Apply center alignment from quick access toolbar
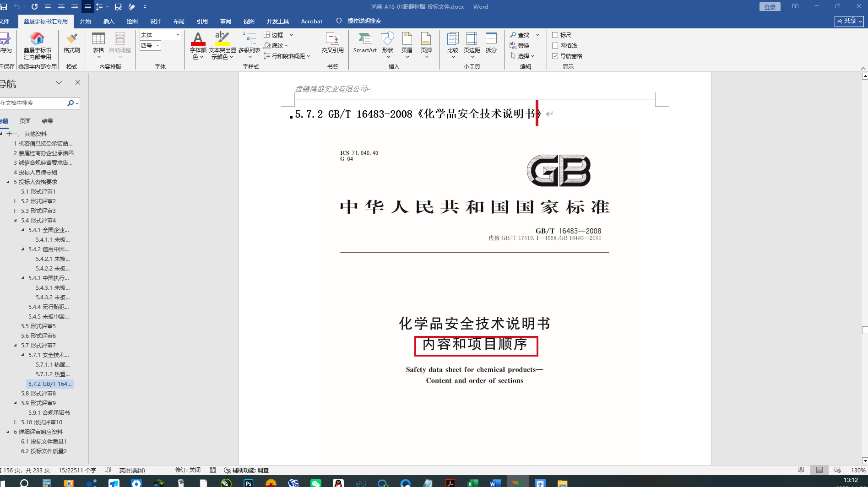This screenshot has width=868, height=487. [61, 7]
